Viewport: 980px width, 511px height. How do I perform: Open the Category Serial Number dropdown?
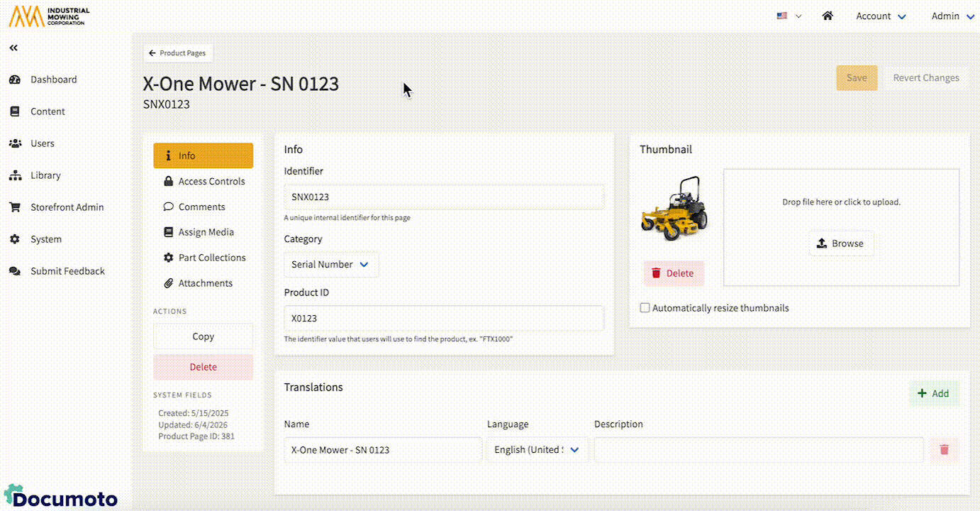(331, 264)
